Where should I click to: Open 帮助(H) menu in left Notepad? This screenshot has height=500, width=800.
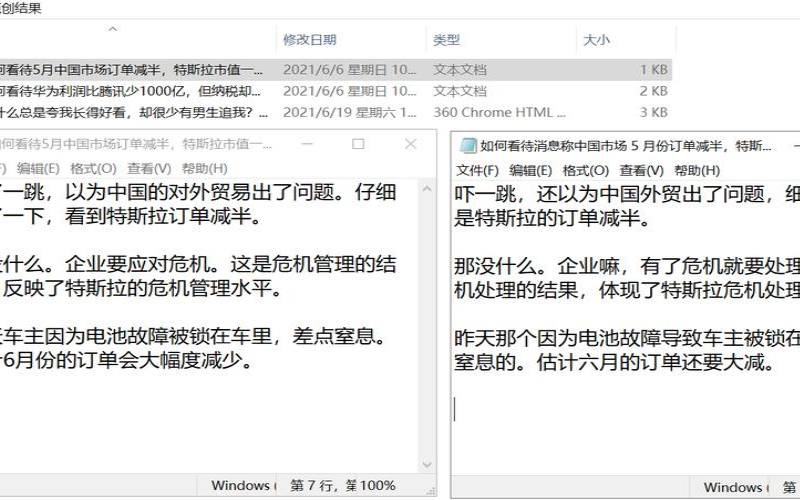(205, 168)
